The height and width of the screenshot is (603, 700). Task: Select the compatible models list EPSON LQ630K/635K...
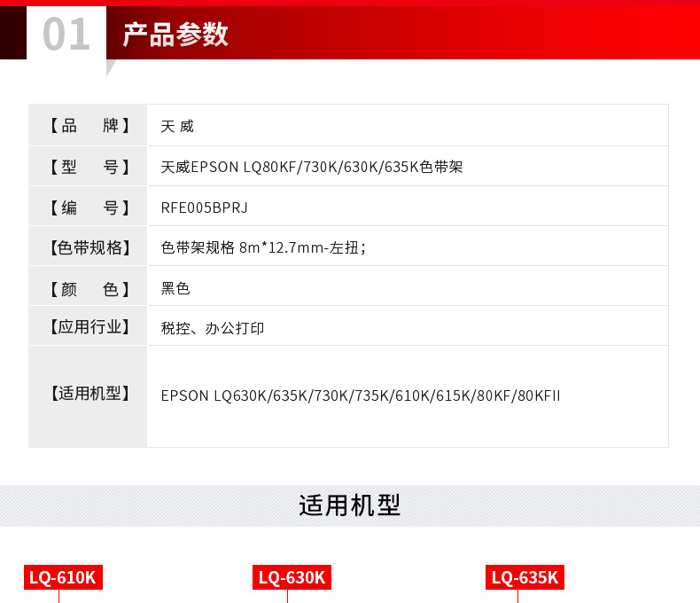[x=361, y=395]
